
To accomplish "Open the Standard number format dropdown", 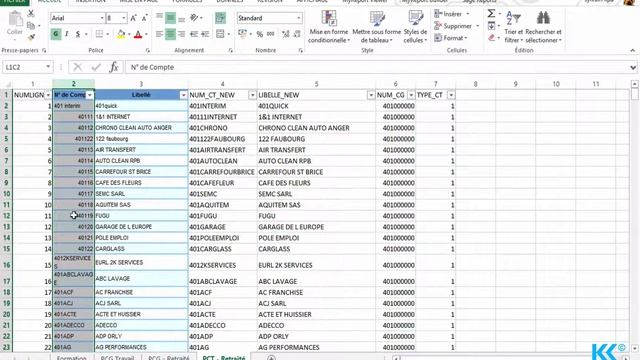I will click(299, 18).
